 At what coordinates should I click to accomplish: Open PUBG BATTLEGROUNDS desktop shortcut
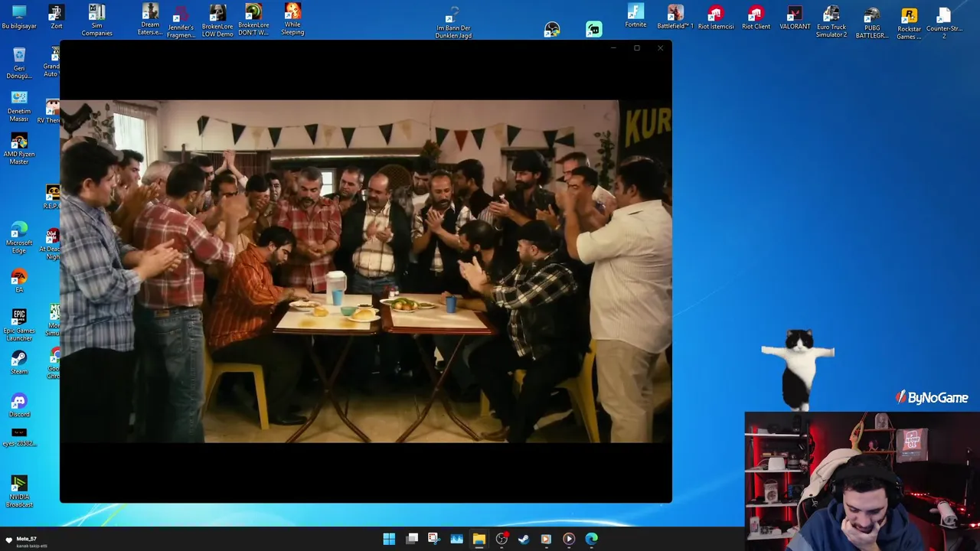[x=871, y=21]
